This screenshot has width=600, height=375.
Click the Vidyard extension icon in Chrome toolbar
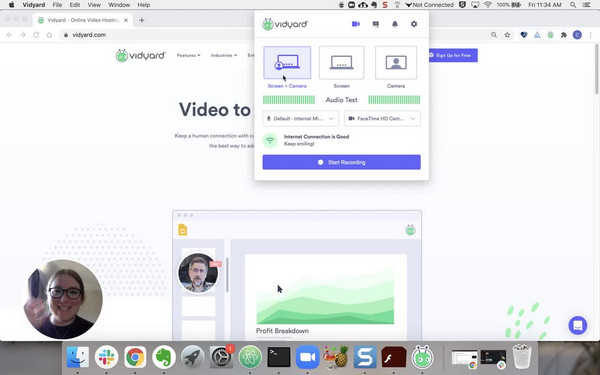point(550,35)
